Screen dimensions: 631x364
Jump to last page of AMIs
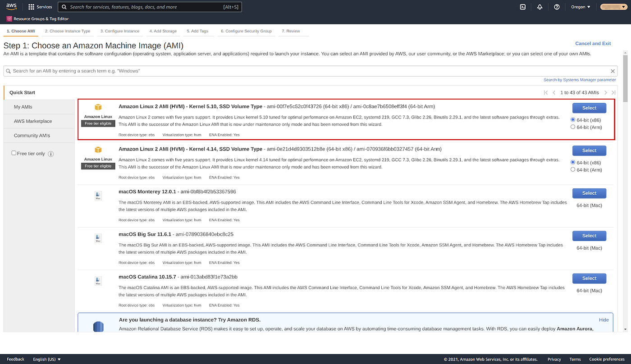(x=613, y=92)
